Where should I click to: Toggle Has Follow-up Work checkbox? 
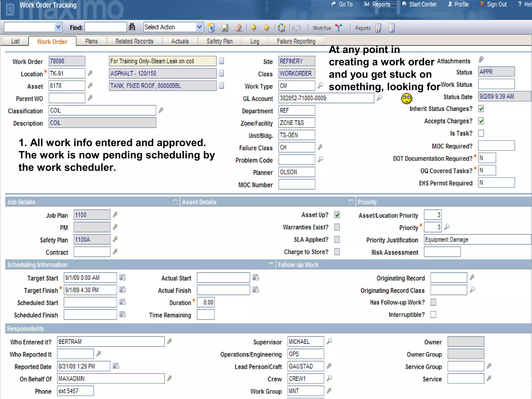click(x=433, y=302)
